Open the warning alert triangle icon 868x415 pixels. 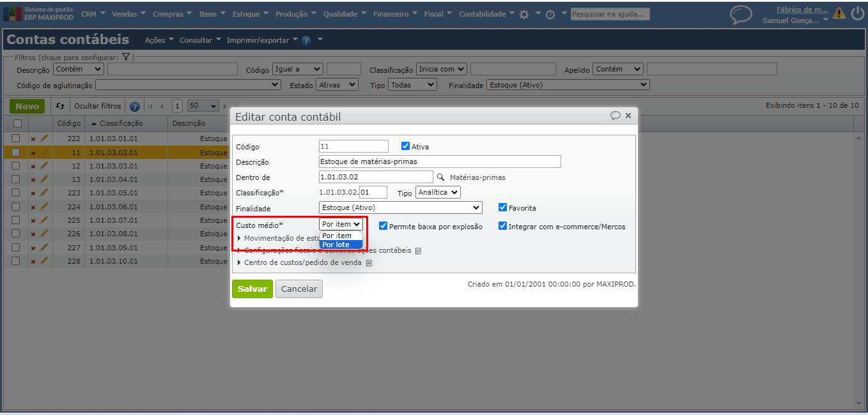[x=839, y=13]
